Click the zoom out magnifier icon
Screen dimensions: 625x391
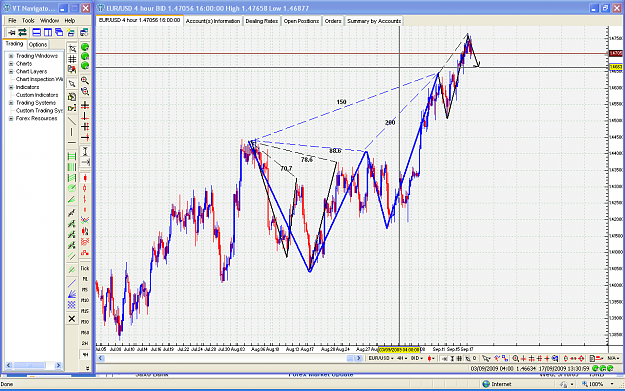tap(85, 91)
